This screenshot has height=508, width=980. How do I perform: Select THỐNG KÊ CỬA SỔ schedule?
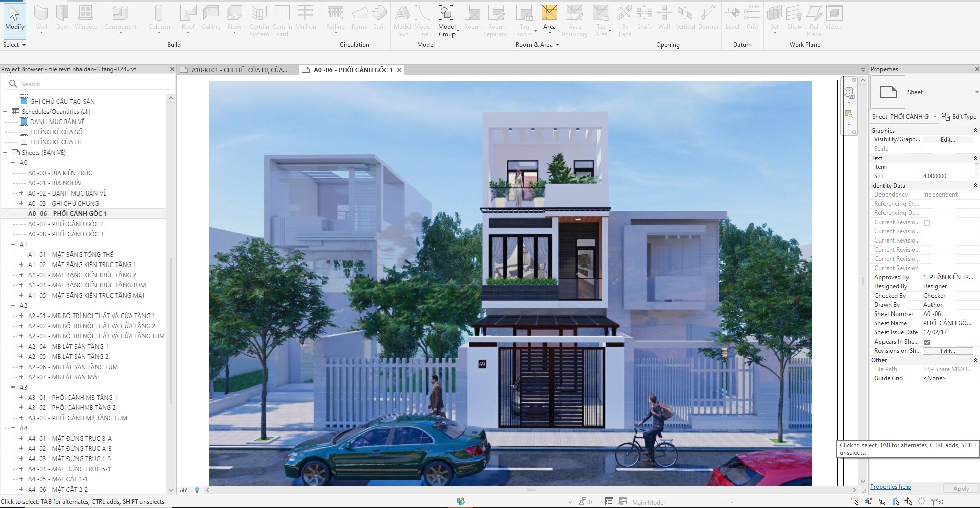56,132
